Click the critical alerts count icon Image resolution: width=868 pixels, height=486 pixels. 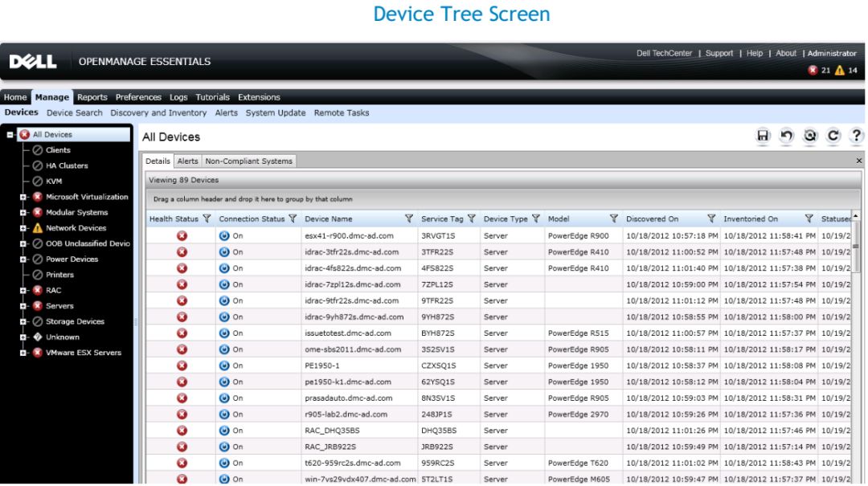click(x=813, y=71)
